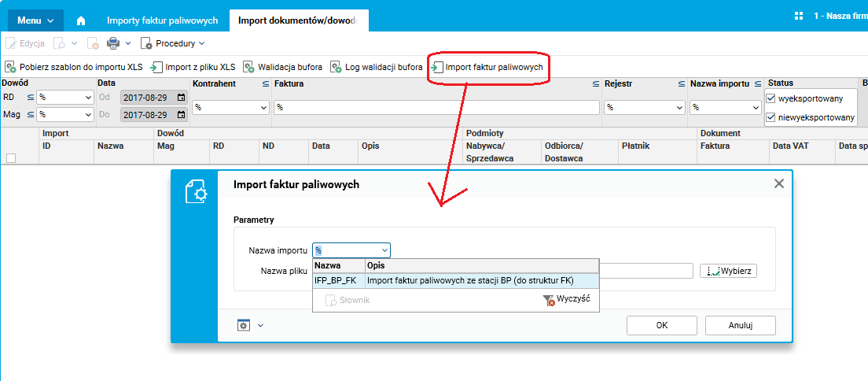
Task: Tick the select-all checkbox in table header
Action: (x=10, y=158)
